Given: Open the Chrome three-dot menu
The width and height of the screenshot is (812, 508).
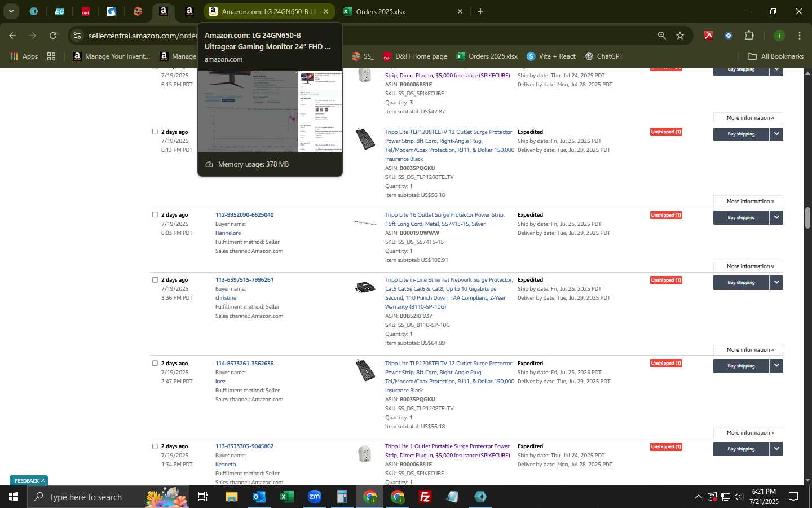Looking at the screenshot, I should [800, 36].
